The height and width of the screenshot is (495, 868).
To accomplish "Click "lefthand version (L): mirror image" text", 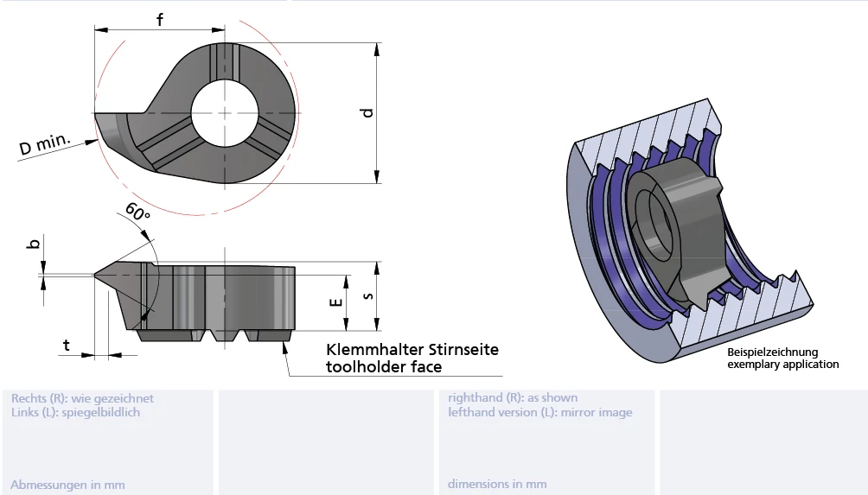I will click(x=539, y=412).
